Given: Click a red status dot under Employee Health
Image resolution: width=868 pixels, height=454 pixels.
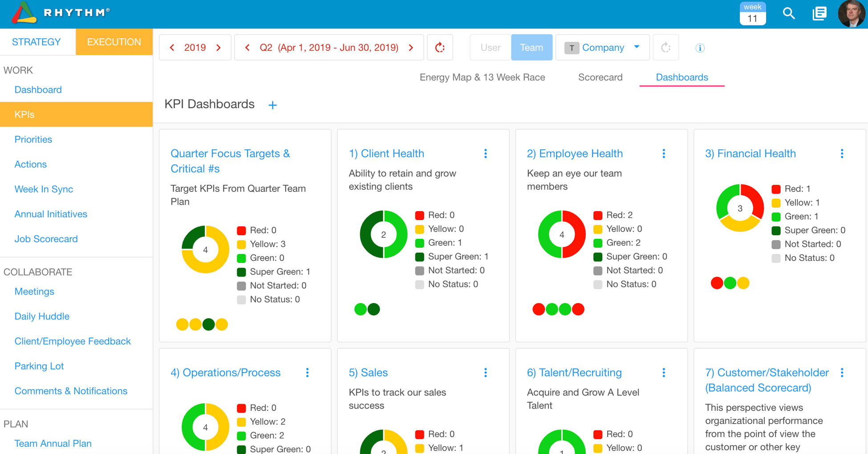Looking at the screenshot, I should [x=539, y=309].
